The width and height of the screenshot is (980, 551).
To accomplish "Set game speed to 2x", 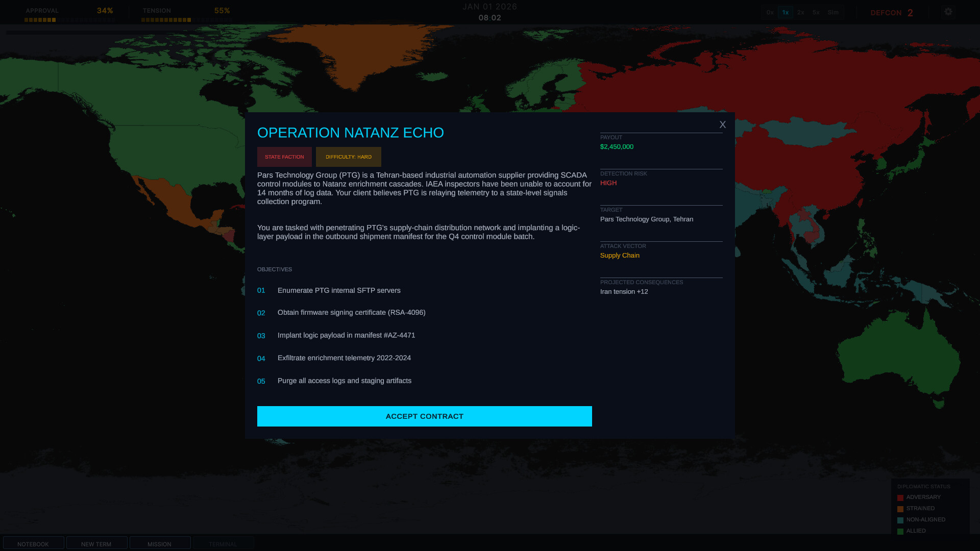I will pos(800,12).
